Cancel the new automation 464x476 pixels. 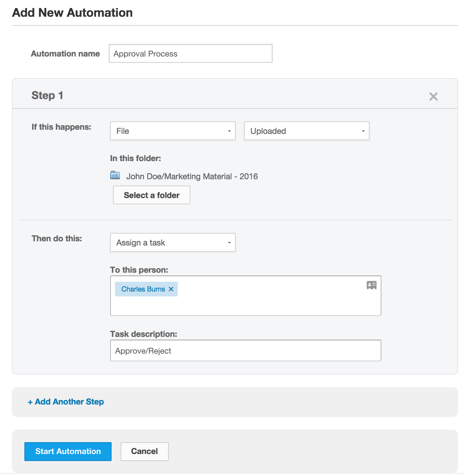click(144, 452)
